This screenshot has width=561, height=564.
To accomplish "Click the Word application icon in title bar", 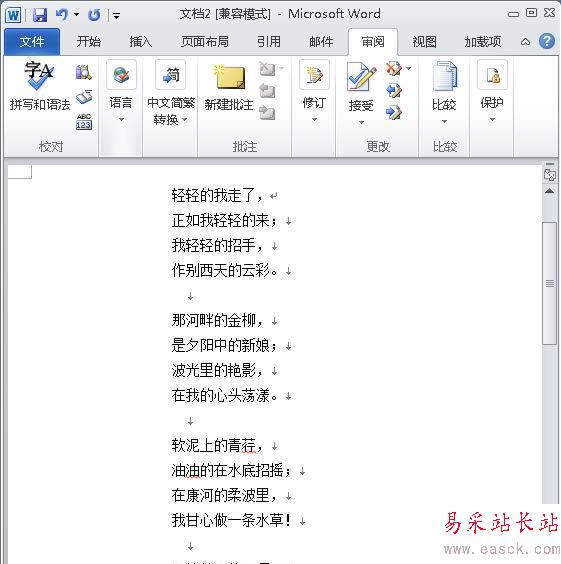I will (x=13, y=15).
